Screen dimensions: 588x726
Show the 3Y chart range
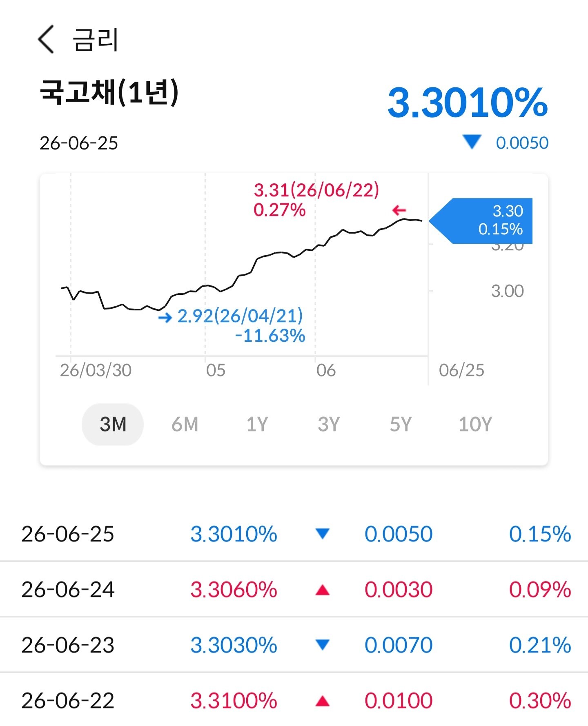click(329, 424)
